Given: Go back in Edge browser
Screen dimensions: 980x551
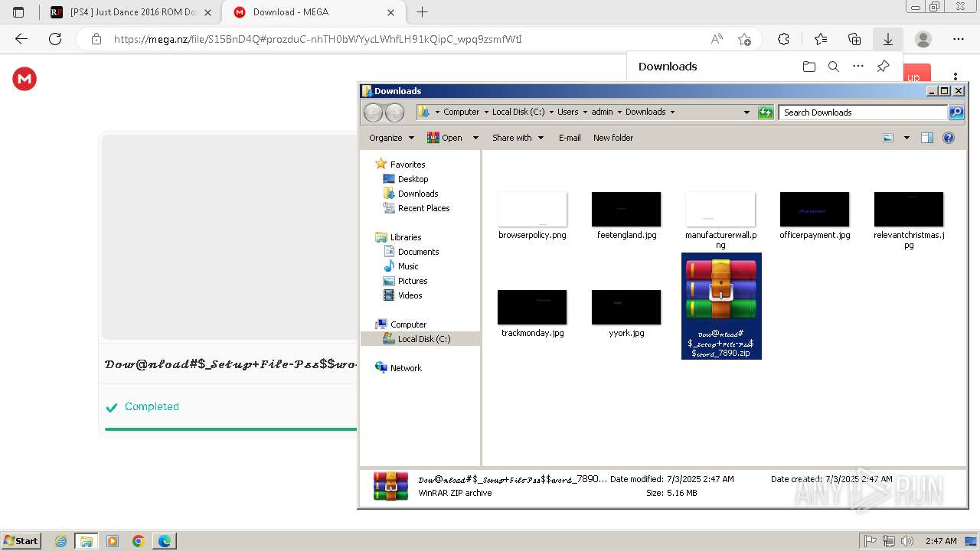Looking at the screenshot, I should coord(21,39).
